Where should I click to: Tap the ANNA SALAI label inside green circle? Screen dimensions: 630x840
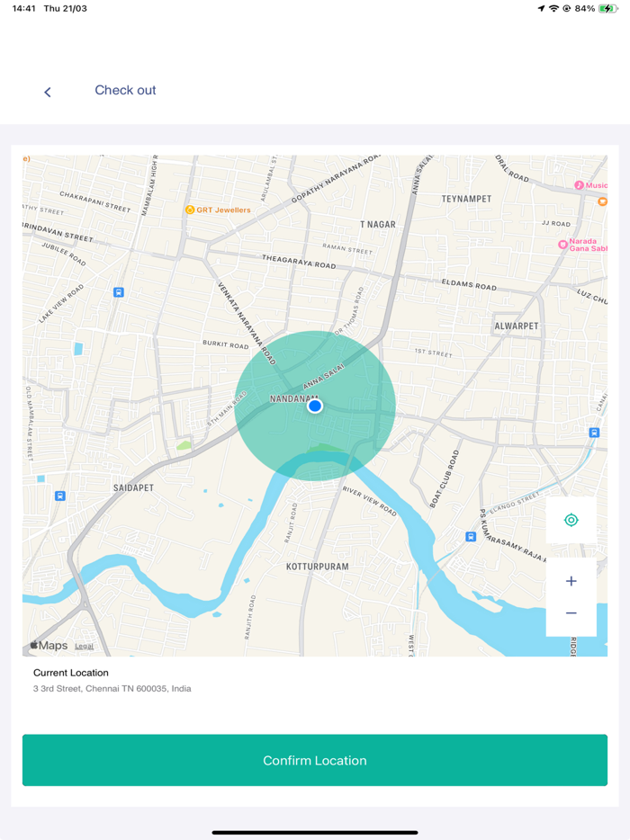pos(323,378)
